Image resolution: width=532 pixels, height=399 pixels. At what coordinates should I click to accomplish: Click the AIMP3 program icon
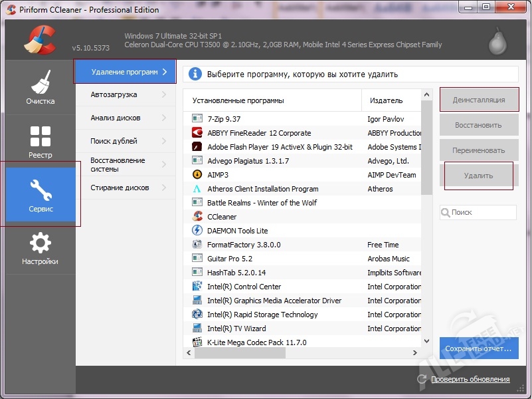[197, 175]
